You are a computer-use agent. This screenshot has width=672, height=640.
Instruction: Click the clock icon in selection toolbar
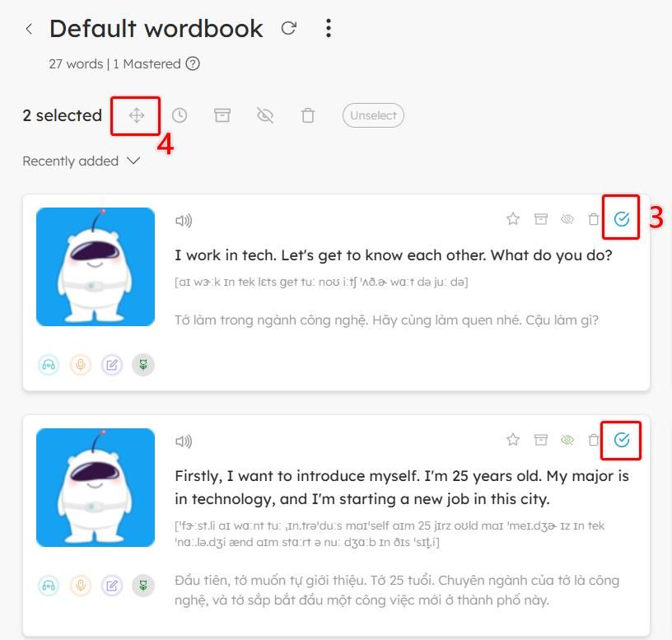pos(180,115)
